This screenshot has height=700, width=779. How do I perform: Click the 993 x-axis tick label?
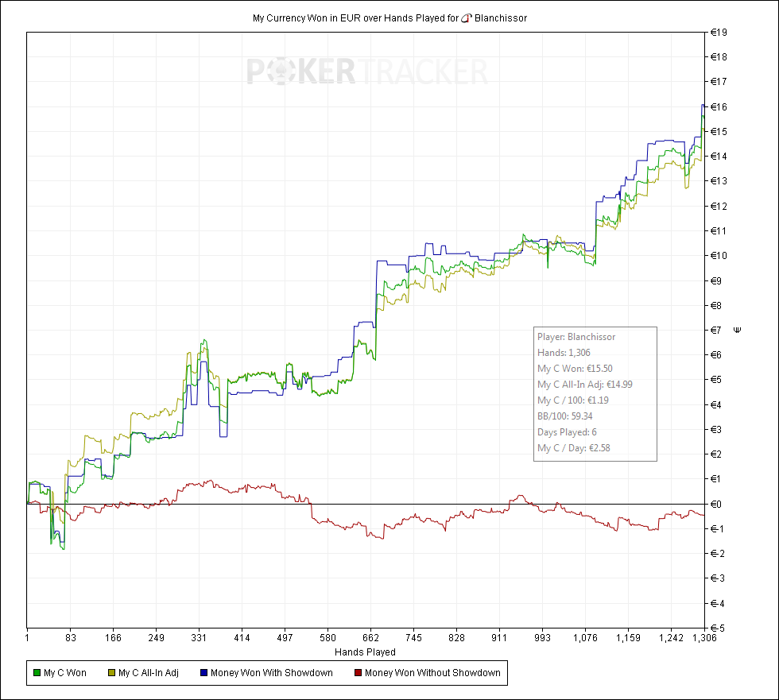[x=542, y=638]
